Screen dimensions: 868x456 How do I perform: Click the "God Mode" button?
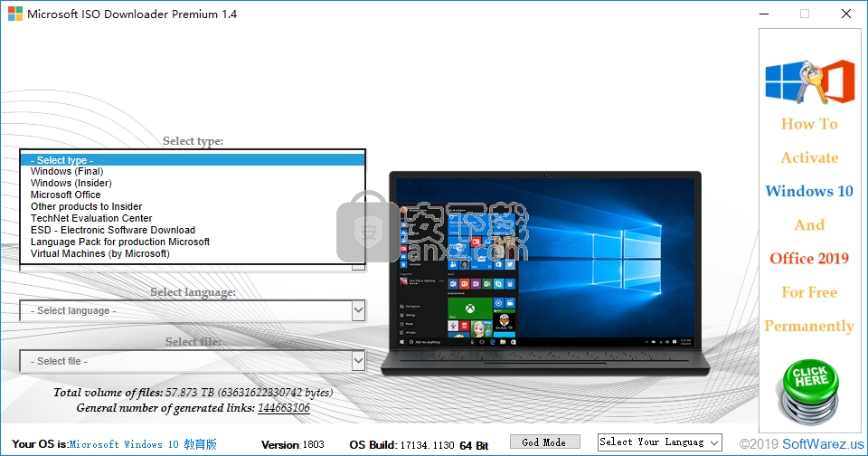click(x=544, y=442)
